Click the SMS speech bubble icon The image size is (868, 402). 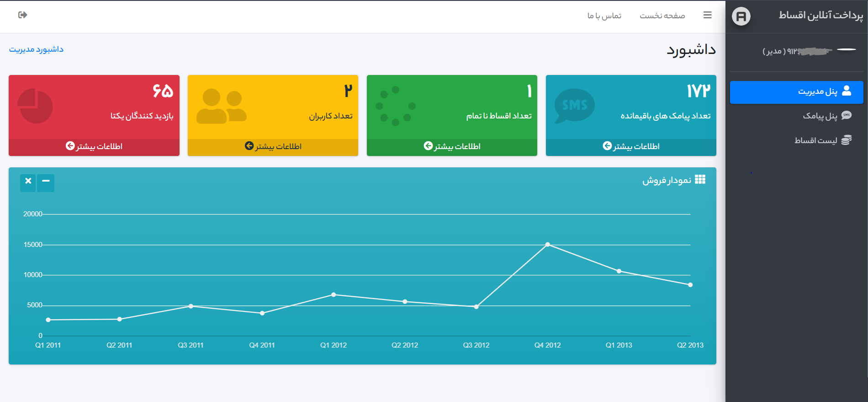(574, 105)
